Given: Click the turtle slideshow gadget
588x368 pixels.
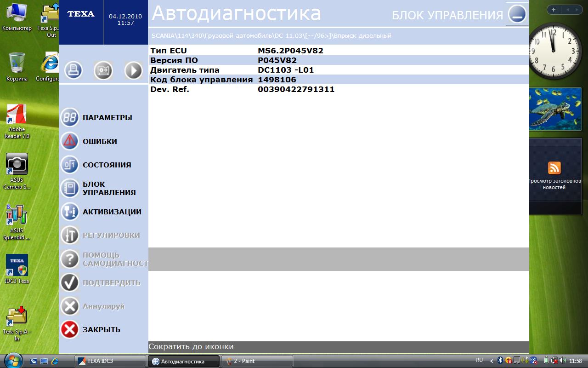Looking at the screenshot, I should pyautogui.click(x=555, y=109).
